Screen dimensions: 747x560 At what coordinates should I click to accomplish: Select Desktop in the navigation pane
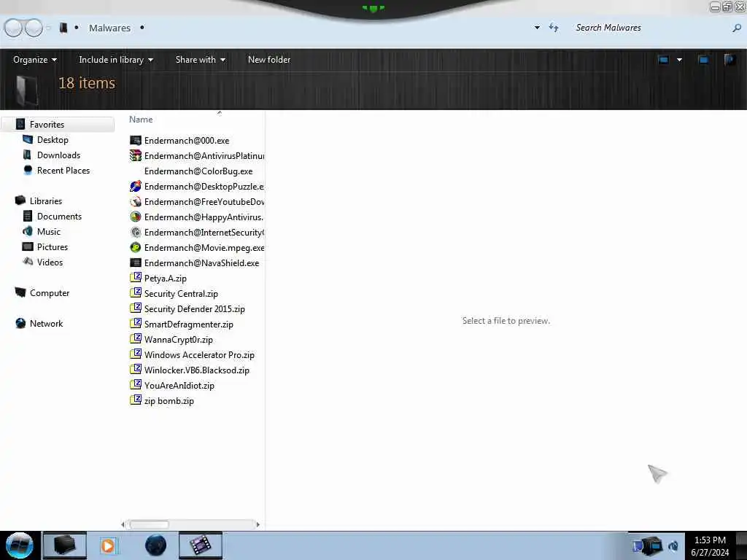pyautogui.click(x=53, y=139)
